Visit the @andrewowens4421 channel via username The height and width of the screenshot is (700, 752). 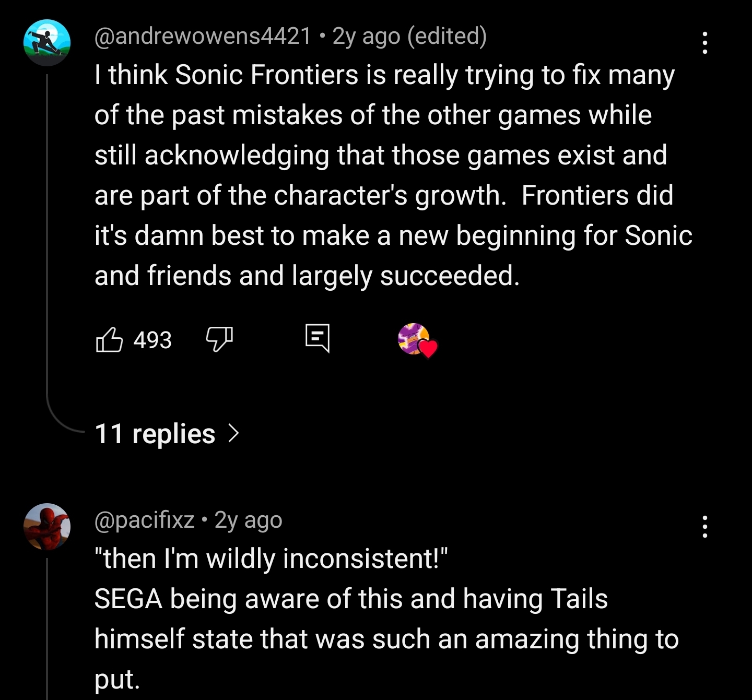click(x=203, y=36)
